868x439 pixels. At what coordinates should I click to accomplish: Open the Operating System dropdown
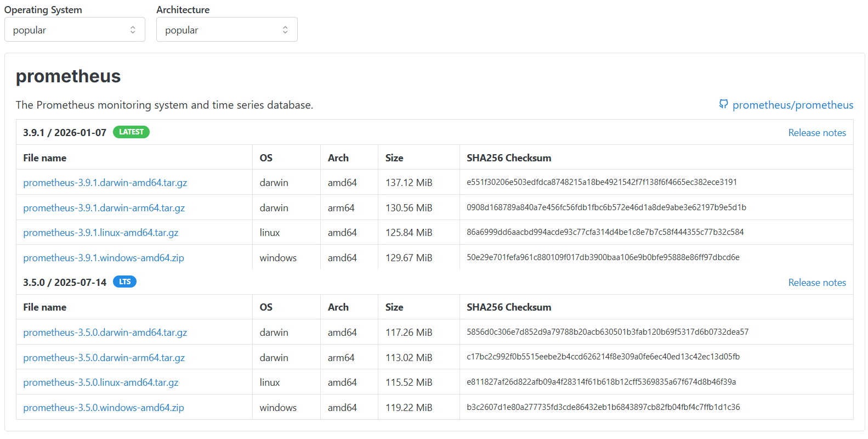[x=75, y=30]
